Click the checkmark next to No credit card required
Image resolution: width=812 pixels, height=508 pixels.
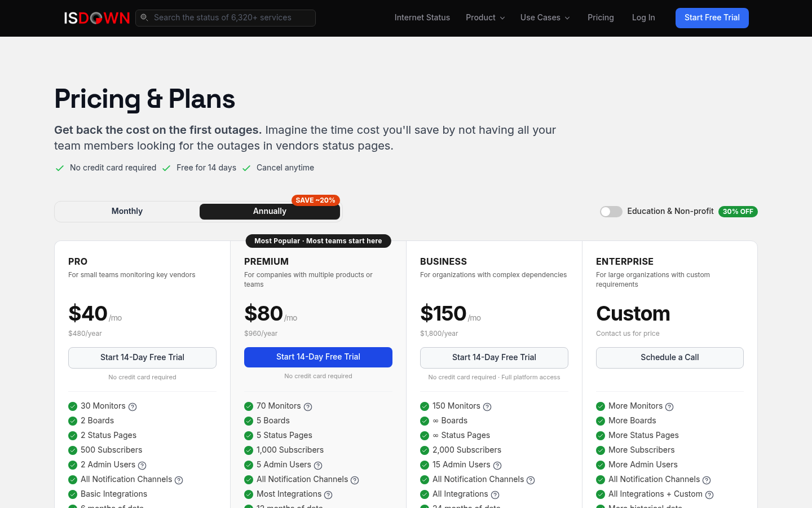[60, 168]
